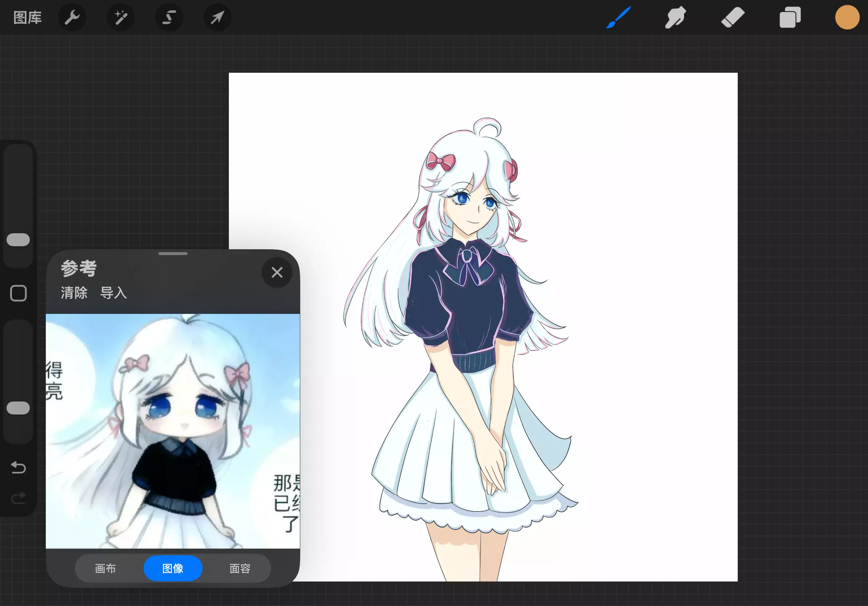Select the Eraser tool

(x=733, y=17)
